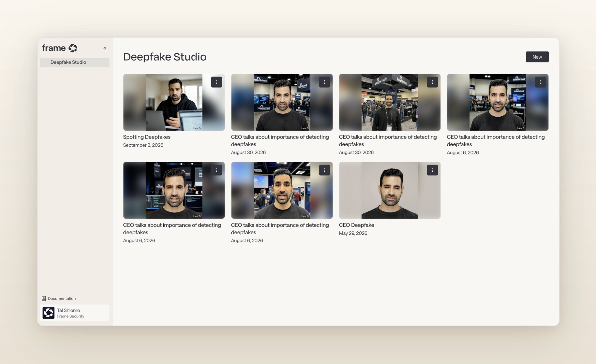Click the Documentation book icon
596x364 pixels.
pos(44,298)
